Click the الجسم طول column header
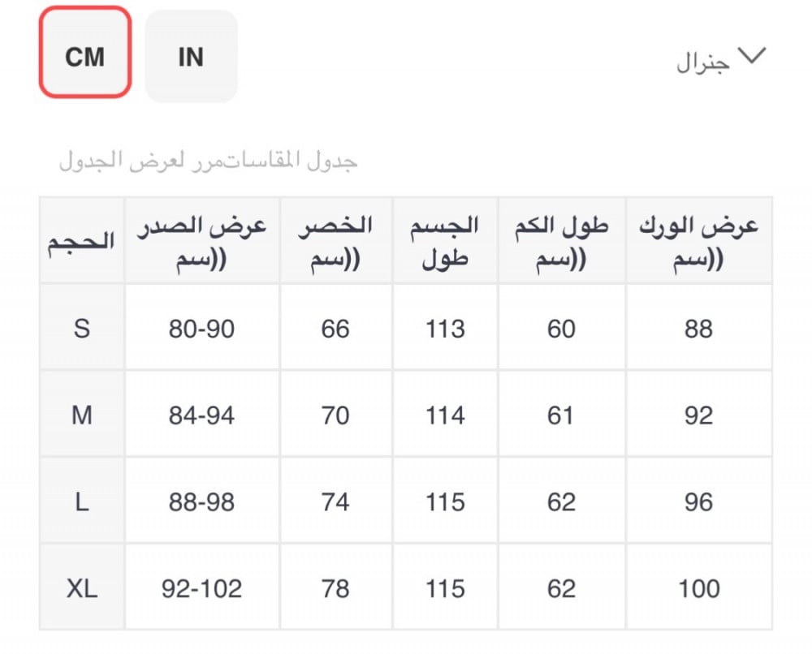This screenshot has width=812, height=654. tap(445, 241)
